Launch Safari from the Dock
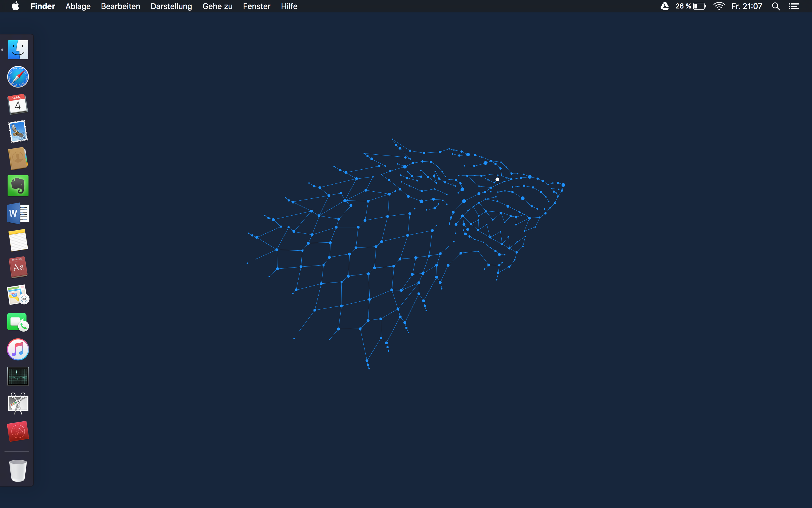This screenshot has height=508, width=812. [18, 77]
